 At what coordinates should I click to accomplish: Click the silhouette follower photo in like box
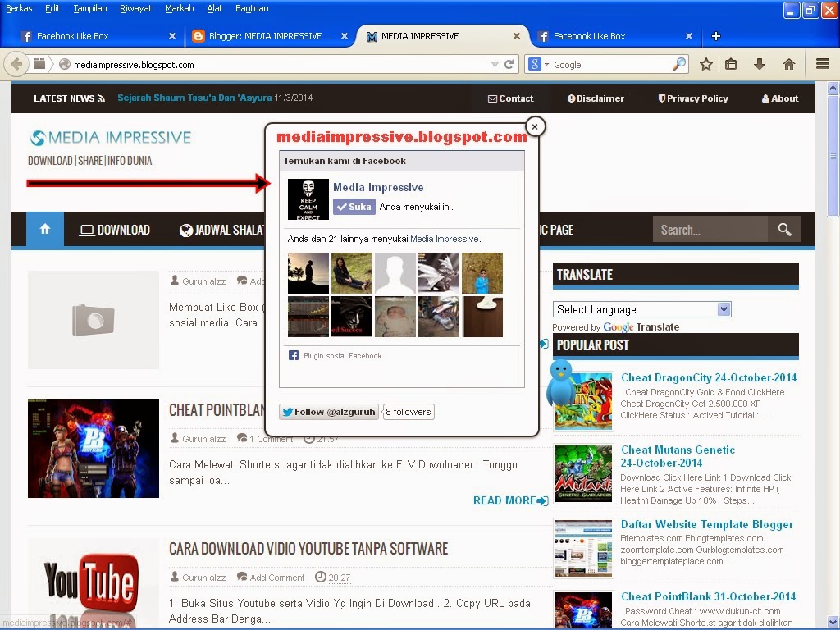[x=308, y=273]
